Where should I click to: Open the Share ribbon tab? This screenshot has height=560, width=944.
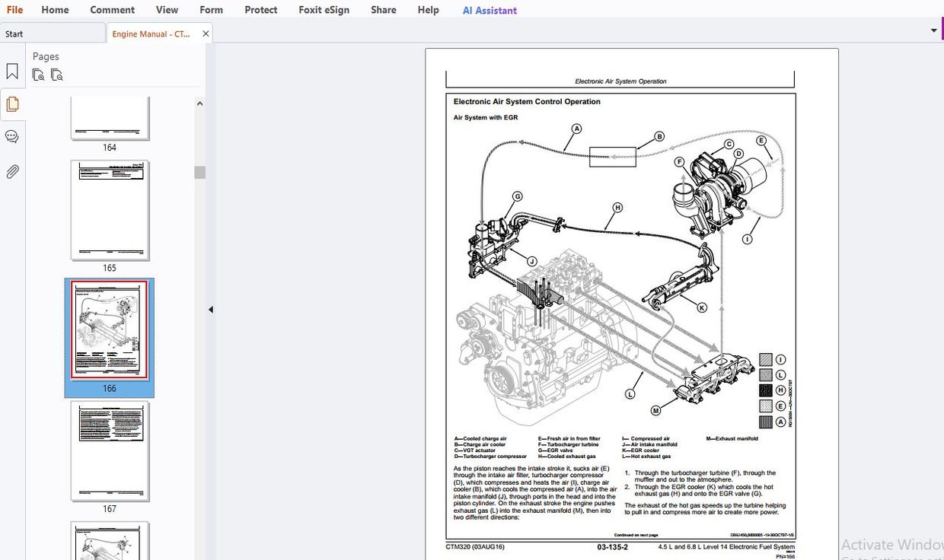[384, 10]
